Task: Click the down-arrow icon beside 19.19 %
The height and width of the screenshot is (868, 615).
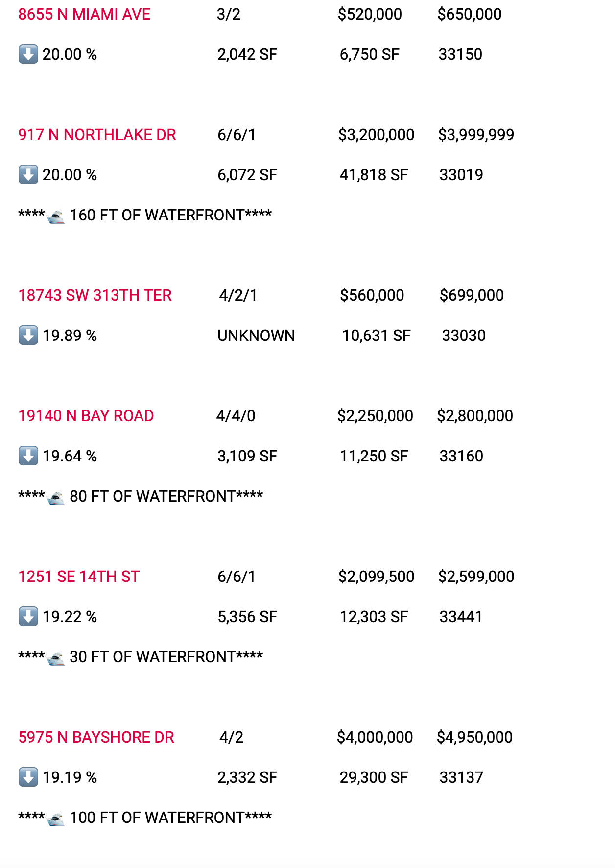Action: 28,777
